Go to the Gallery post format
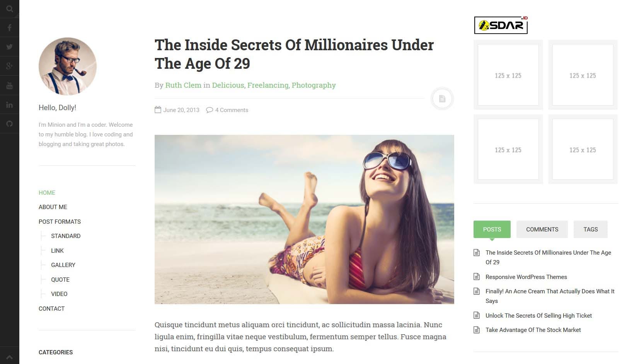 pos(63,265)
